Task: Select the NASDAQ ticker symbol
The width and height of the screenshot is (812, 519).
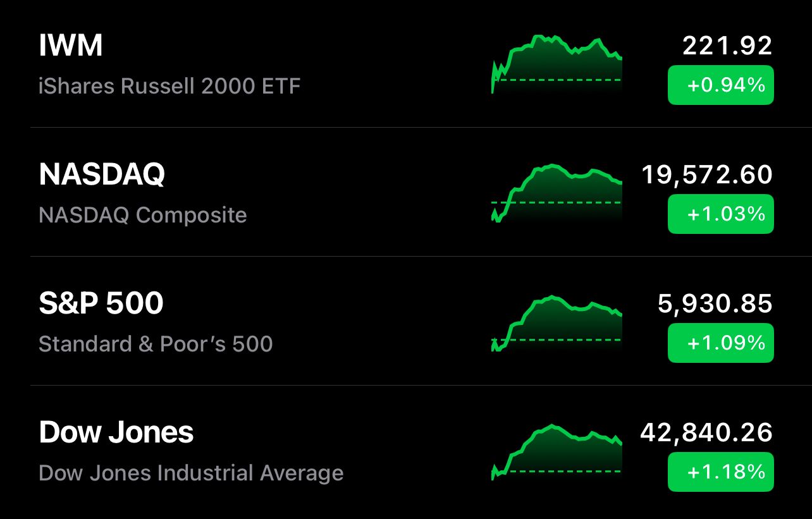Action: pos(102,175)
